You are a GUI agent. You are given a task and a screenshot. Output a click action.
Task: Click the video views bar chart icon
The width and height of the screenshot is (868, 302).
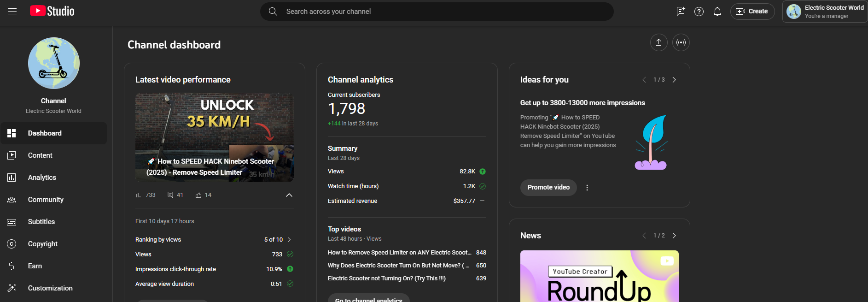138,195
